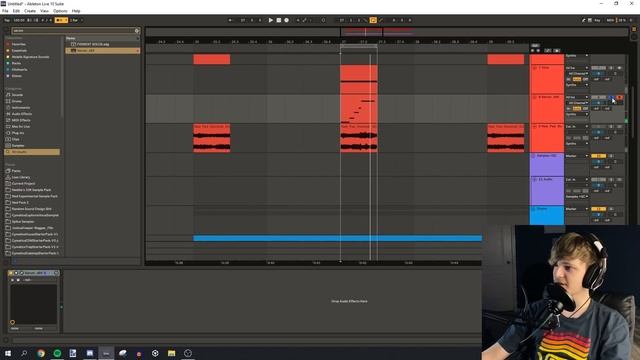Open Spotify from taskbar
640x360 pixels.
click(x=57, y=353)
